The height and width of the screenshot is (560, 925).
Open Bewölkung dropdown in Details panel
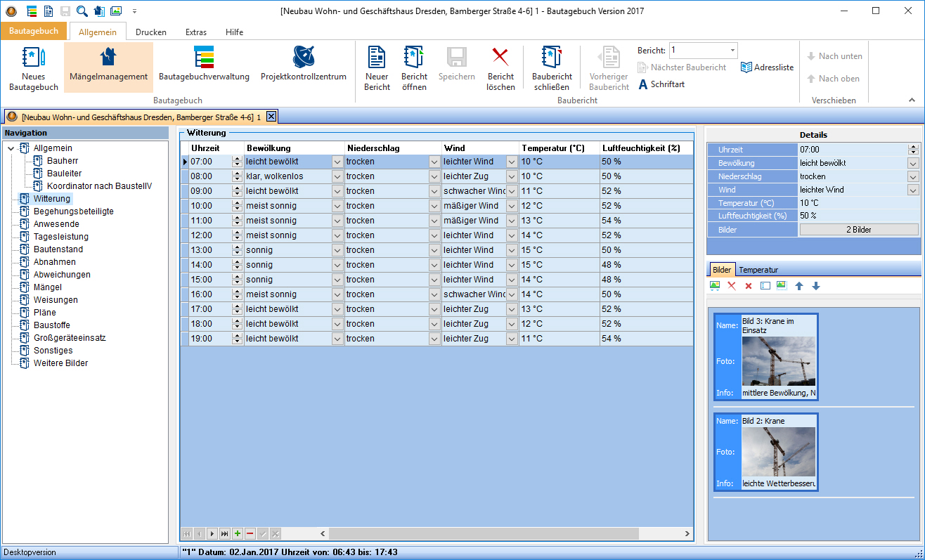(x=913, y=163)
